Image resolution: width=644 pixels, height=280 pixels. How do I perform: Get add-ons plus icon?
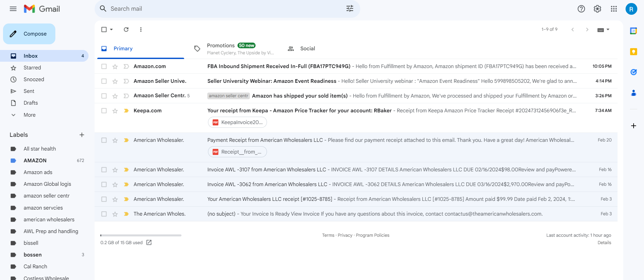(x=634, y=126)
